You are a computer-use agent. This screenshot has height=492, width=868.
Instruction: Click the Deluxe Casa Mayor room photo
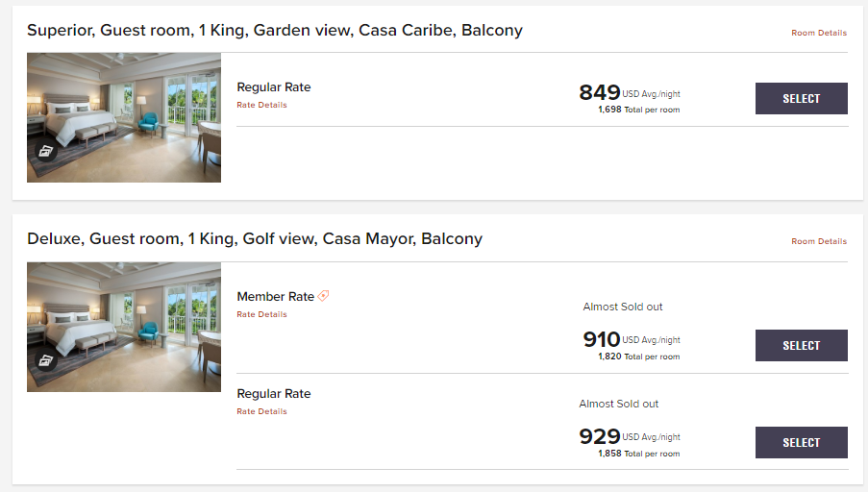[x=124, y=327]
